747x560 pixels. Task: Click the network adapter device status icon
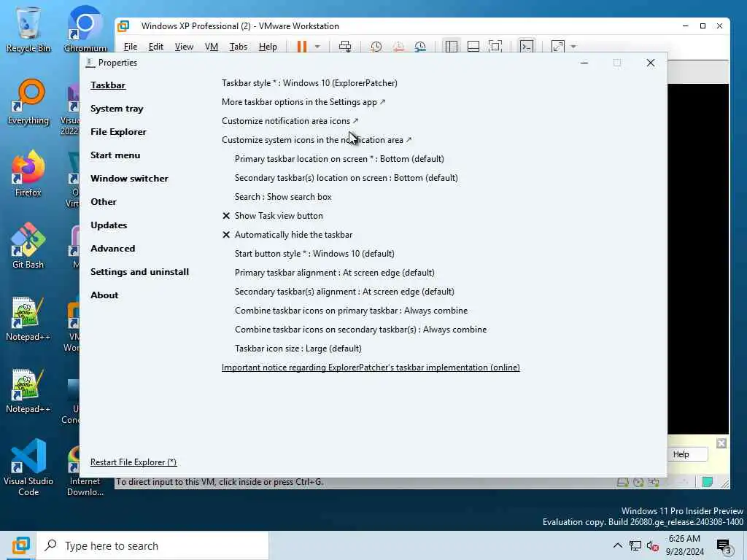pos(654,483)
